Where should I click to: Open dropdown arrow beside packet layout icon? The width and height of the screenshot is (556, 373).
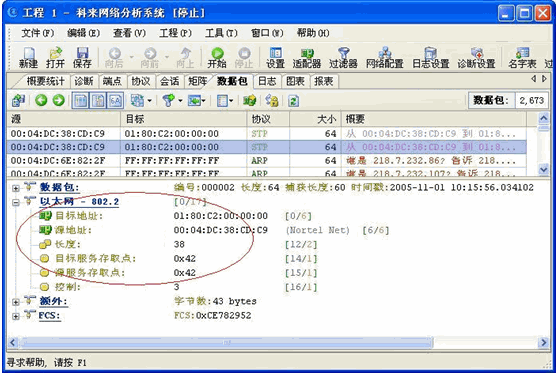coord(149,101)
